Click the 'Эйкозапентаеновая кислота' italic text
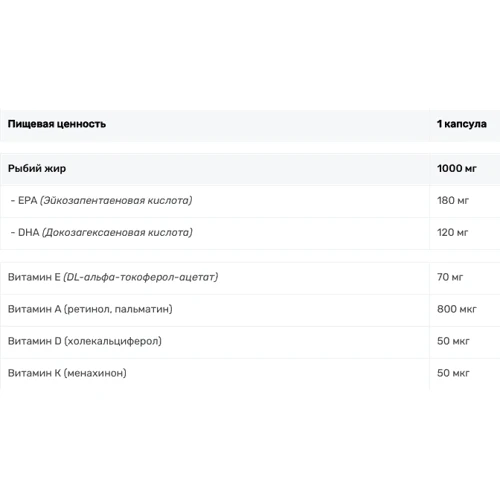The image size is (500, 500). [x=116, y=200]
